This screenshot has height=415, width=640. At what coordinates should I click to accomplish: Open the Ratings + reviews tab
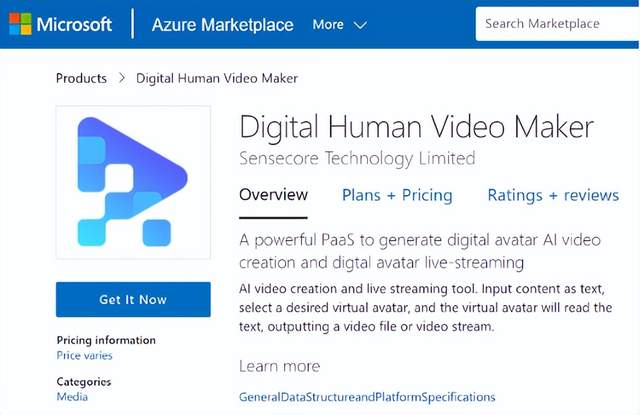(x=553, y=195)
